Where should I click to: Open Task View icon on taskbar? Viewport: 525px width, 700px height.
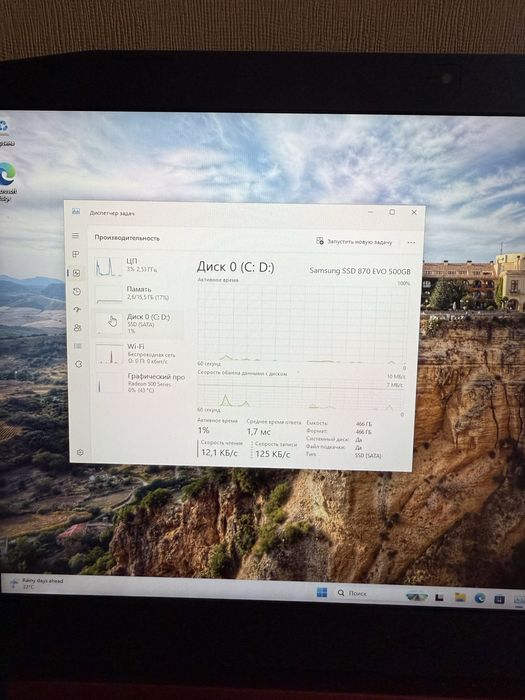pos(439,597)
